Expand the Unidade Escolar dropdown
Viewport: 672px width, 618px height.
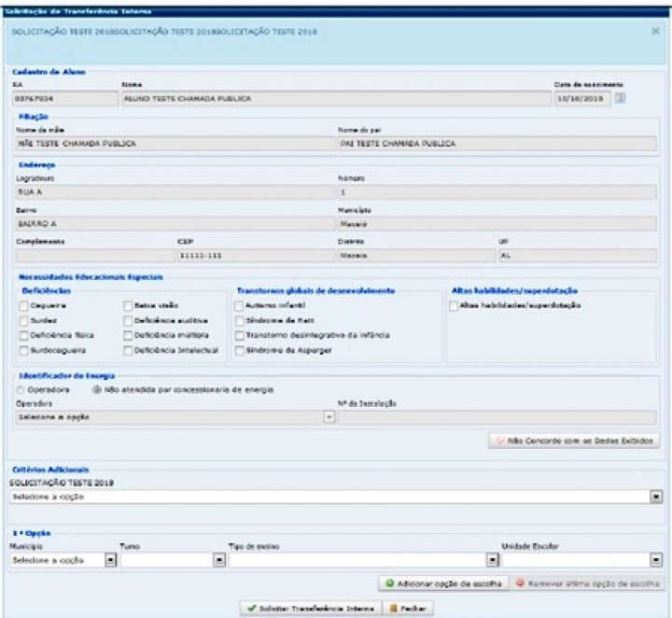point(656,560)
